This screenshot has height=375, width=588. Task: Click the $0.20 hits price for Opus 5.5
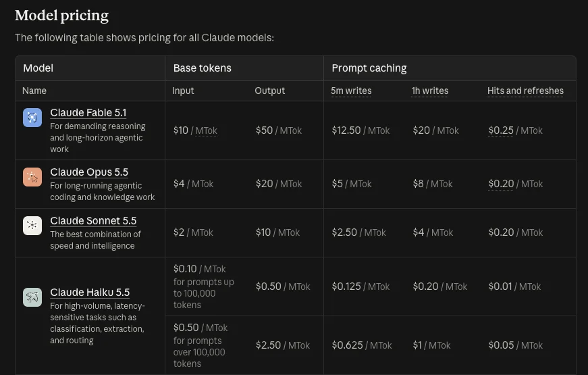pyautogui.click(x=501, y=184)
